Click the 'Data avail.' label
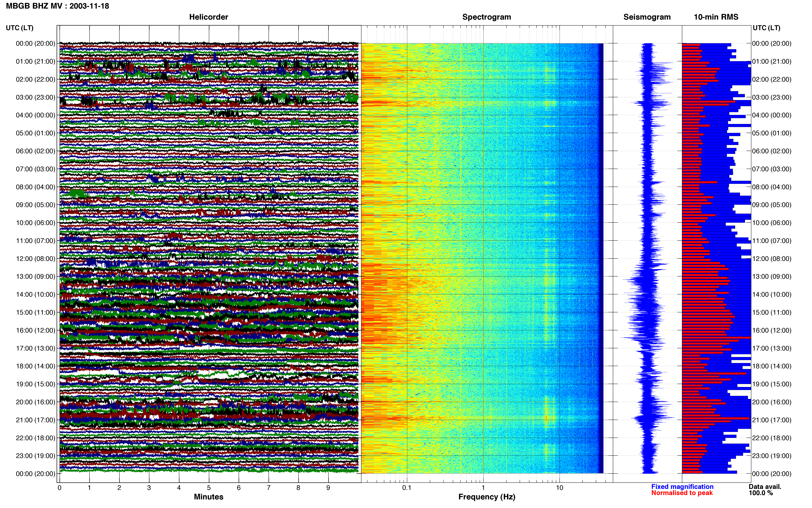The image size is (812, 508). [x=765, y=487]
